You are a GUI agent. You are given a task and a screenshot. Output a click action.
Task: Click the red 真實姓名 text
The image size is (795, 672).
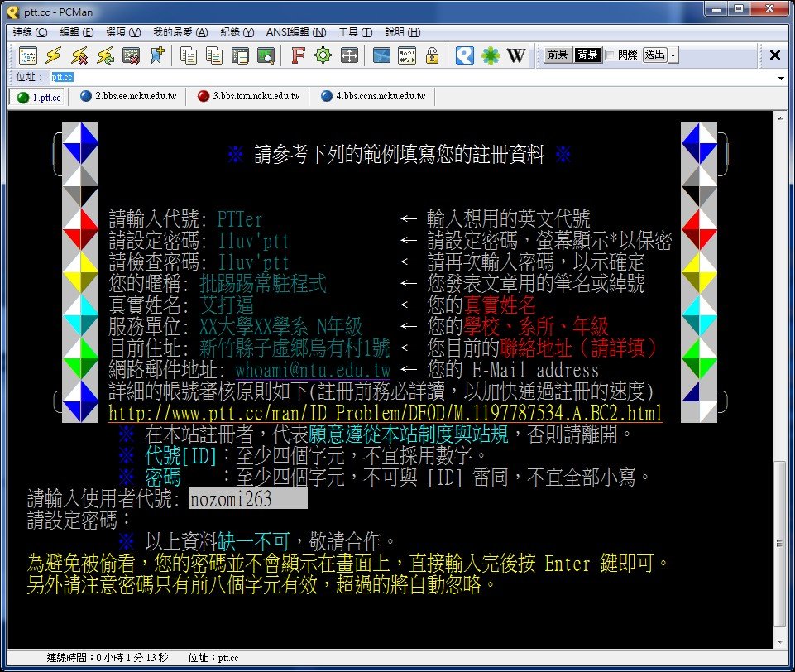(x=500, y=305)
